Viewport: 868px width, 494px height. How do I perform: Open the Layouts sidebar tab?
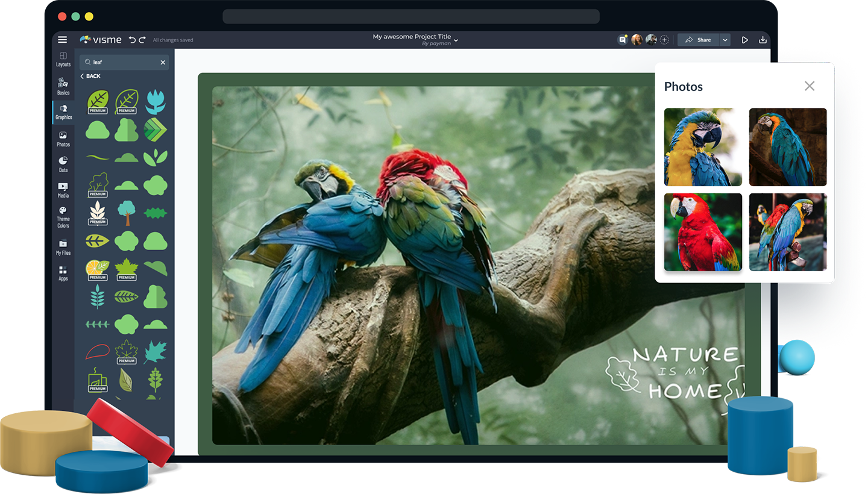pos(63,59)
